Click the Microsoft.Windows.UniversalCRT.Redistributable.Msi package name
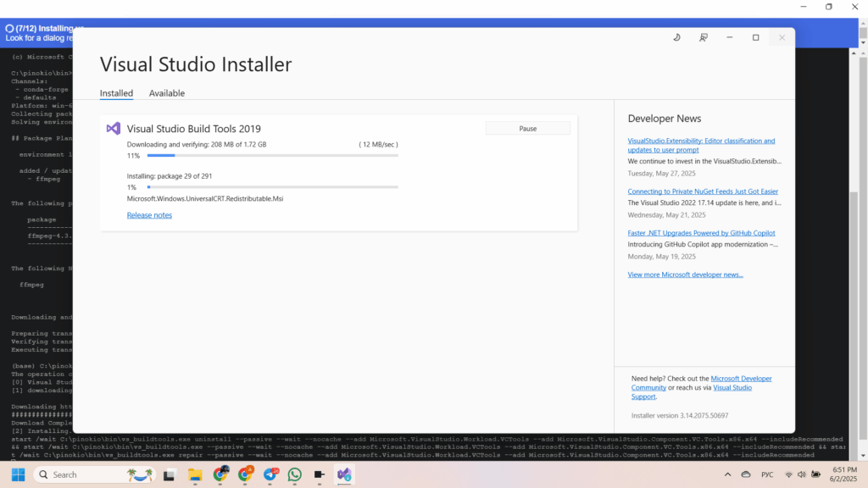The image size is (868, 488). tap(205, 198)
